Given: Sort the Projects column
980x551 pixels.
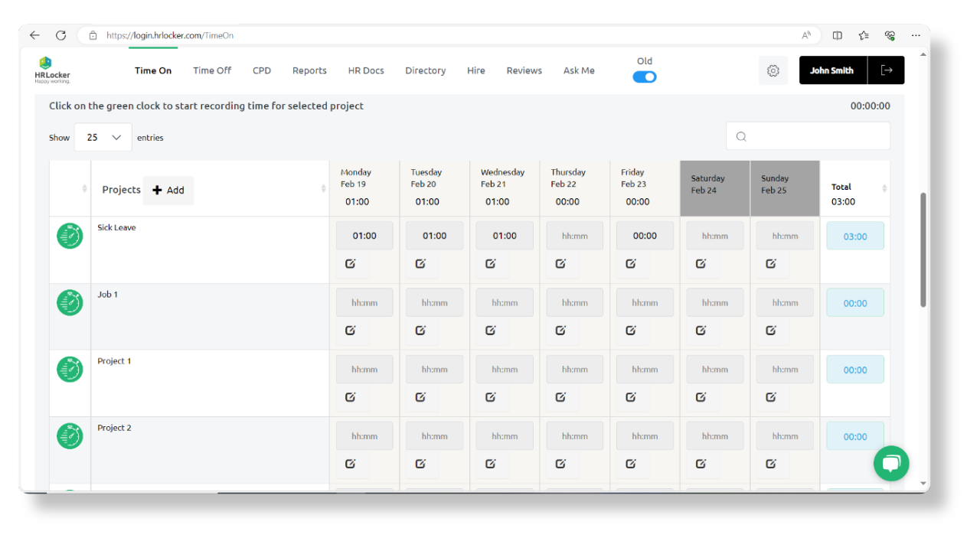Looking at the screenshot, I should pyautogui.click(x=322, y=189).
